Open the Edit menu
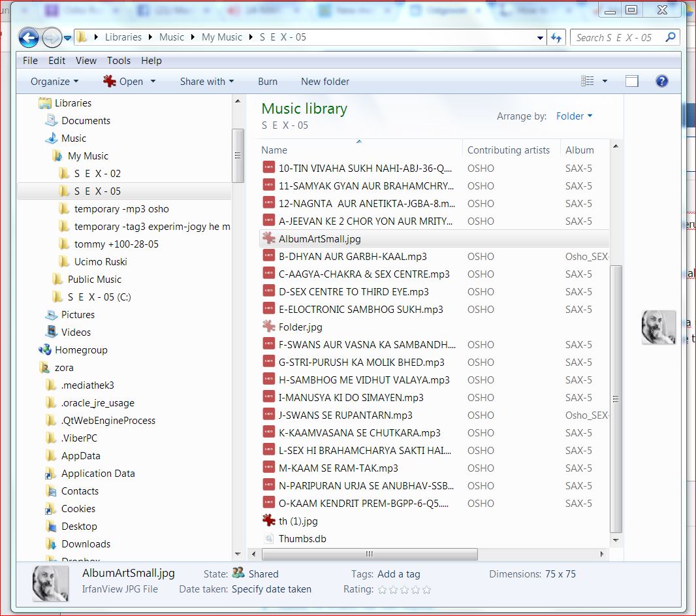Viewport: 696px width, 616px height. pyautogui.click(x=57, y=60)
